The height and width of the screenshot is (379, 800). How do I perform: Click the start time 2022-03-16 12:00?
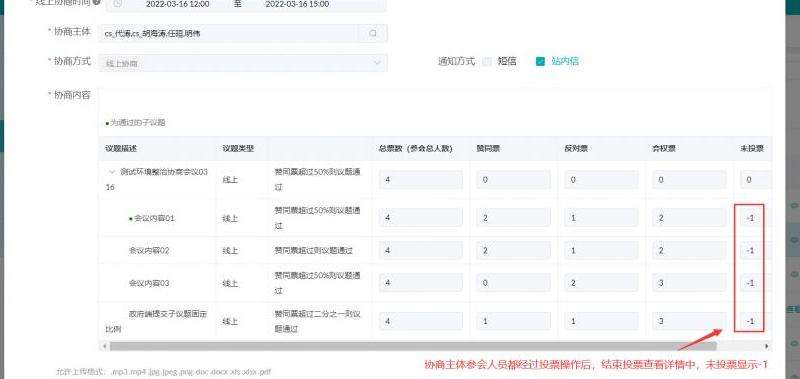click(179, 4)
